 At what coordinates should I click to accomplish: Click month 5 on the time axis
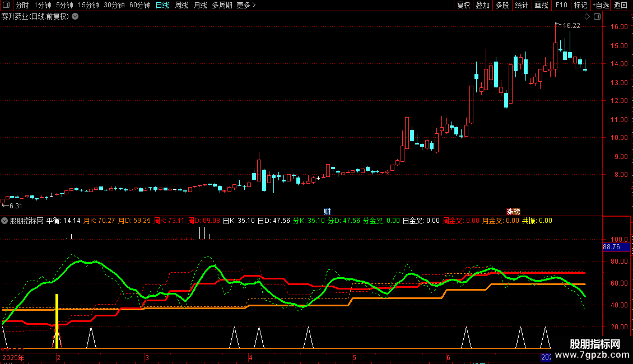354,357
